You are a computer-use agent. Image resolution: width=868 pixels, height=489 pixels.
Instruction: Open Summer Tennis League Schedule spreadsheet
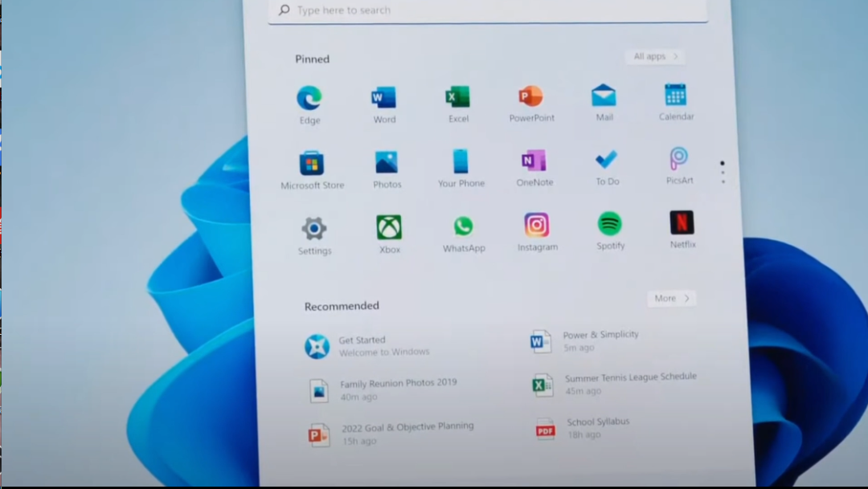pos(613,383)
